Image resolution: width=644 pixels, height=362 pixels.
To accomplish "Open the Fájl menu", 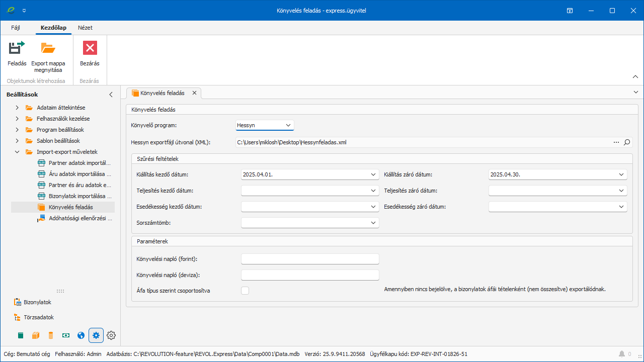I will 16,28.
